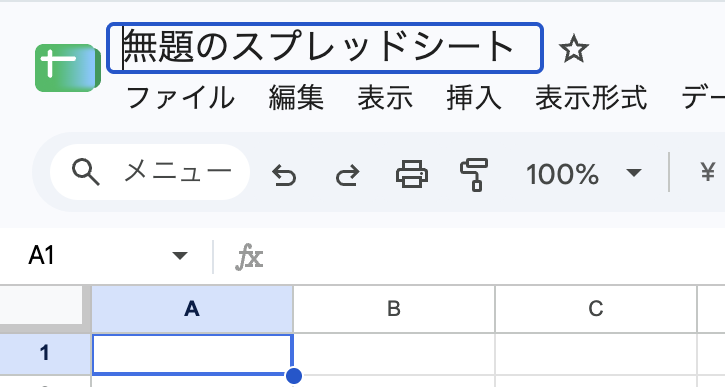Open the ファイル menu
The height and width of the screenshot is (387, 725).
[180, 98]
